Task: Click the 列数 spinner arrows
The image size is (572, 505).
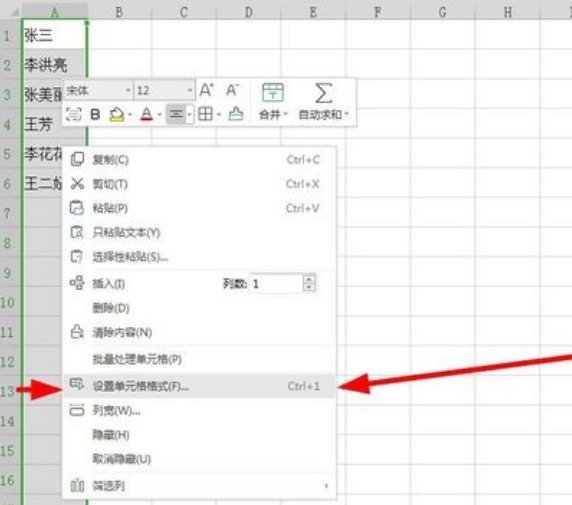Action: [x=309, y=284]
